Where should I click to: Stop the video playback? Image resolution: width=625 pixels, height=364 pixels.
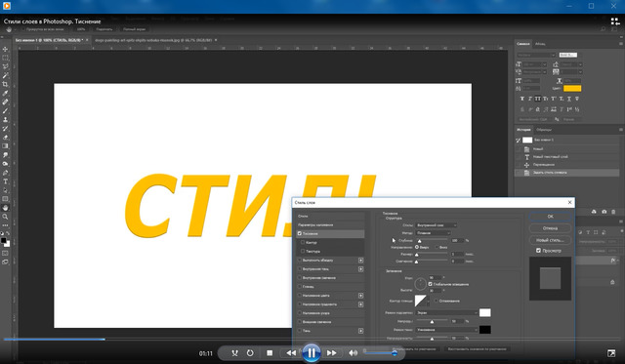click(270, 353)
